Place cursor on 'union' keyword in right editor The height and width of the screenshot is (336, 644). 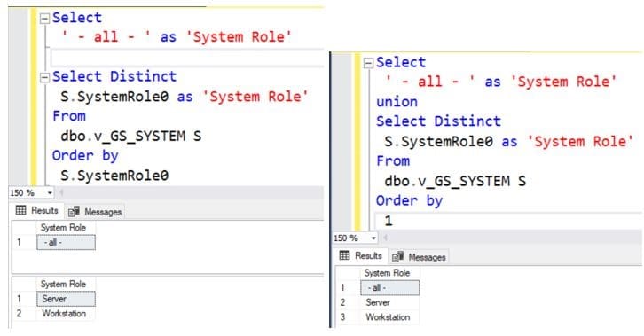397,102
